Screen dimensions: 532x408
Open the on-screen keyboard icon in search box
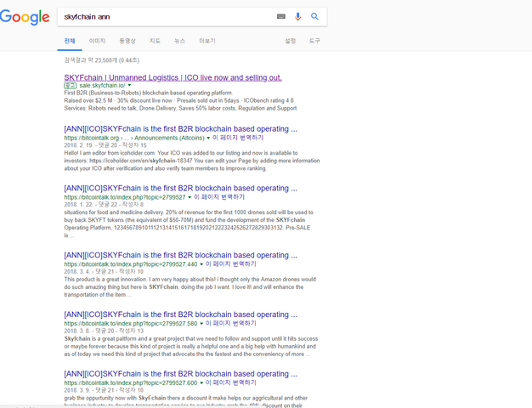click(281, 16)
